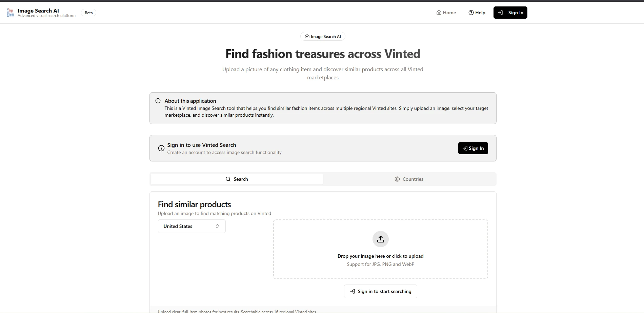
Task: Click the question mark Help icon
Action: click(x=471, y=13)
